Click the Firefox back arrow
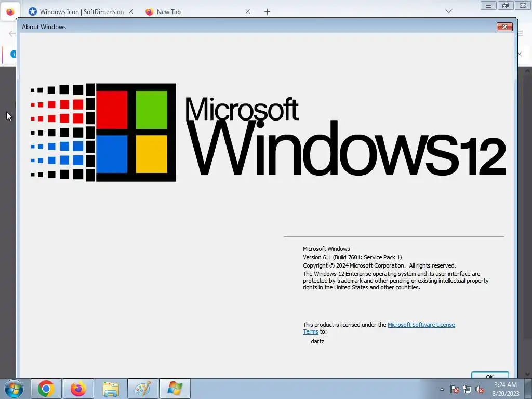 11,33
